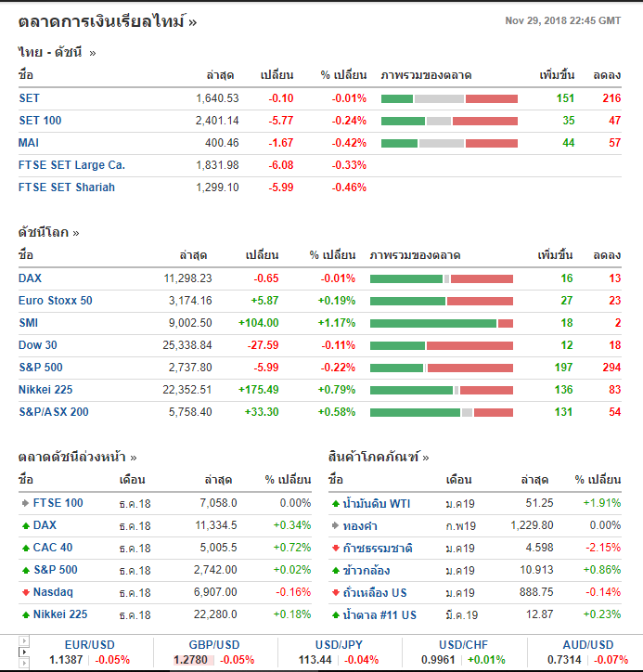Open ดัชนีโลก section link
Viewport: 643px width, 672px height.
(x=48, y=232)
